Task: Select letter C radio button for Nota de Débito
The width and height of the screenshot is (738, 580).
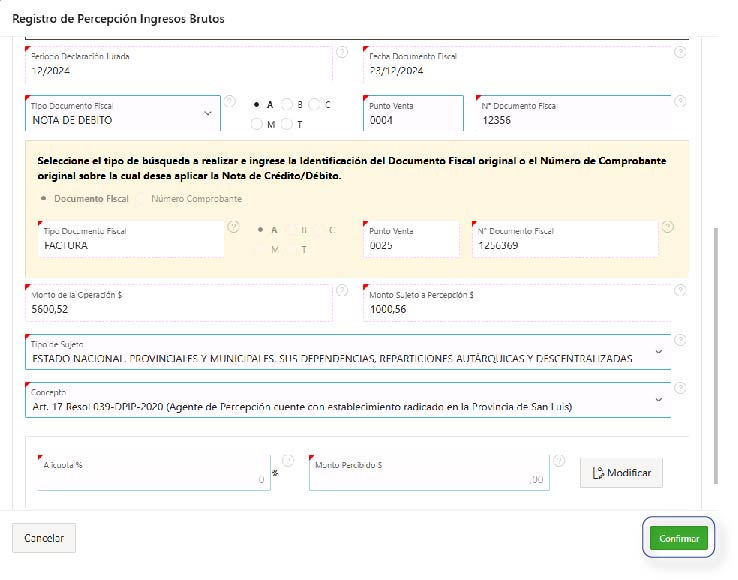Action: click(314, 104)
